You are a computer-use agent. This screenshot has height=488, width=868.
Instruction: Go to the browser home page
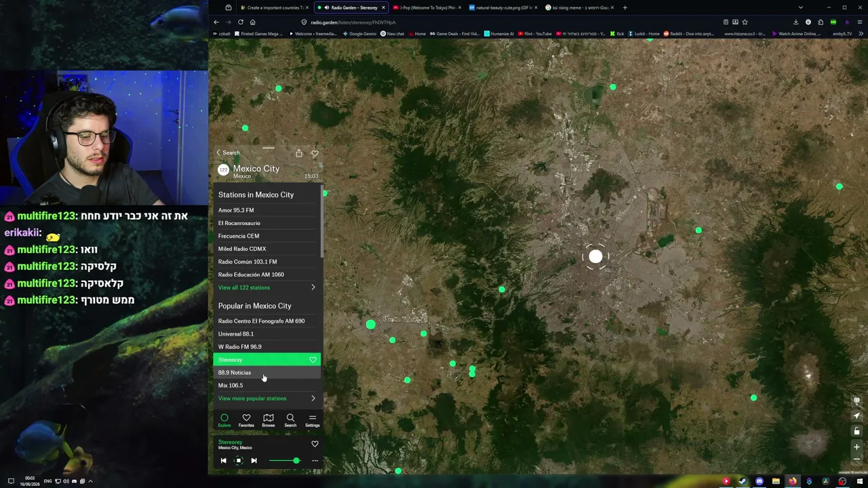pyautogui.click(x=252, y=22)
